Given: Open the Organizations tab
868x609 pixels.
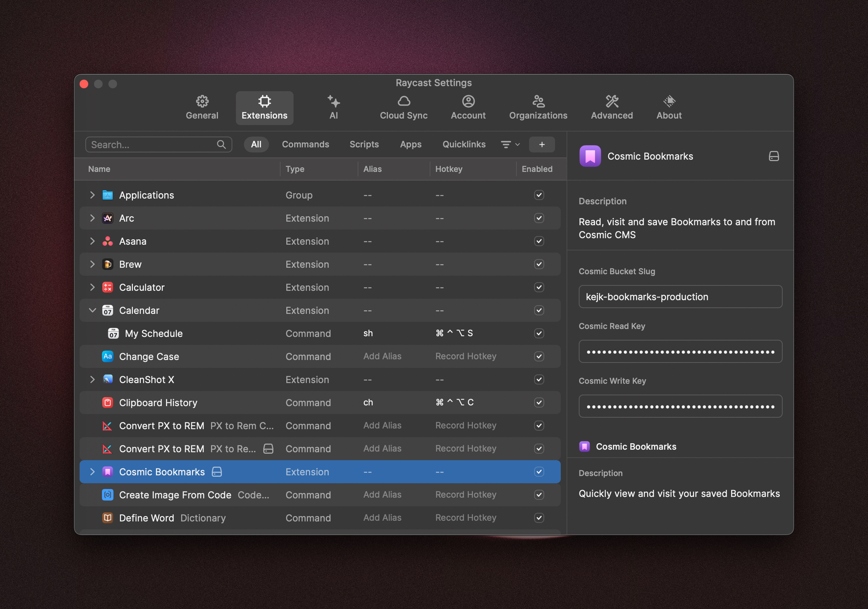Looking at the screenshot, I should (538, 108).
